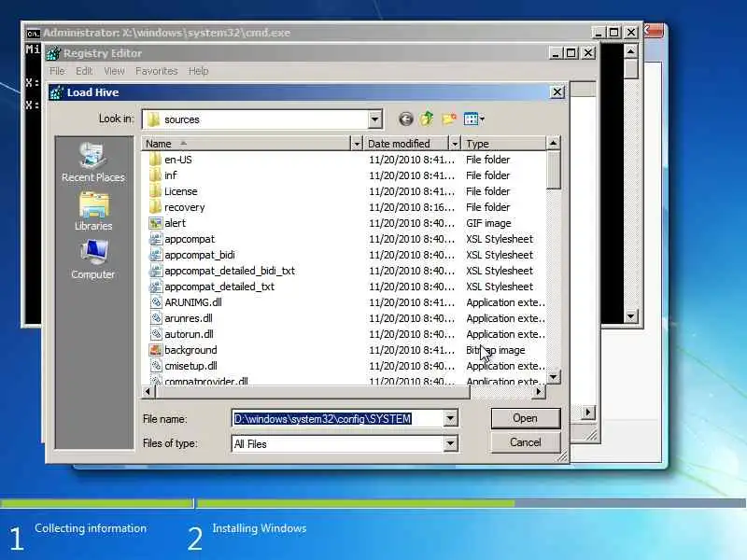The width and height of the screenshot is (747, 560).
Task: Open the Favorites menu in Registry Editor
Action: tap(156, 71)
